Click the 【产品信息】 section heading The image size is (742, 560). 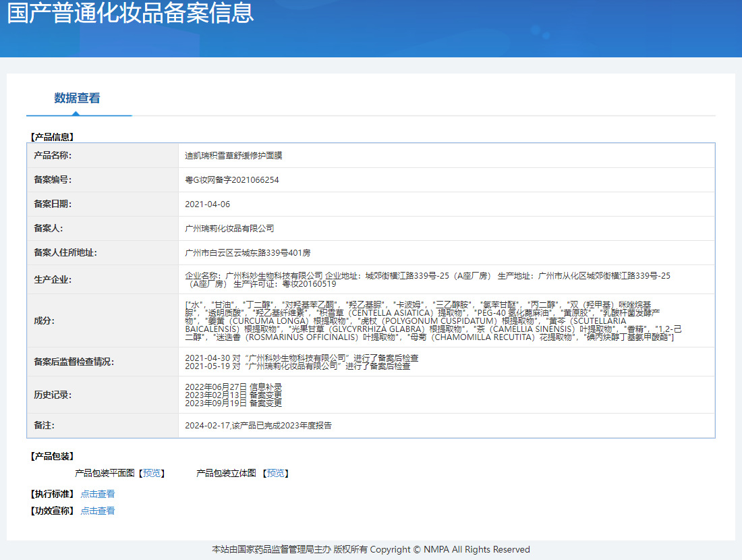point(52,137)
